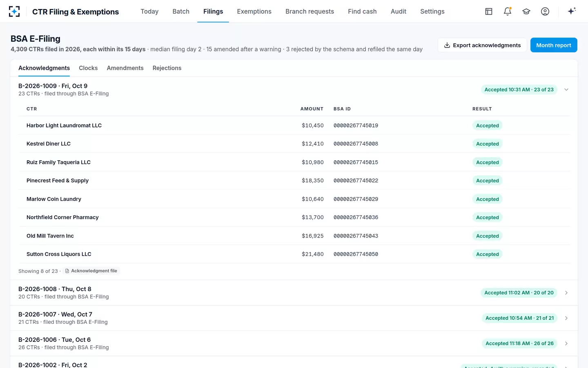Image resolution: width=588 pixels, height=368 pixels.
Task: Click Ruiz Family Taqueria LLC
Action: (58, 162)
